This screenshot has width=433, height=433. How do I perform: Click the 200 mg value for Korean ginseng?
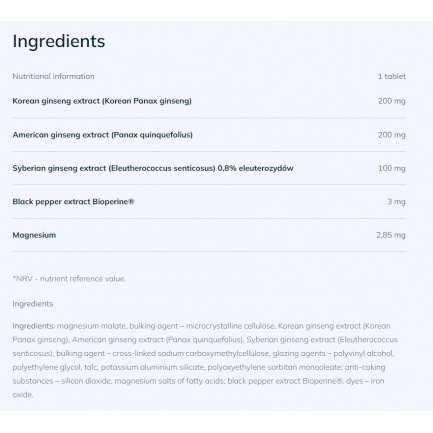click(x=392, y=101)
